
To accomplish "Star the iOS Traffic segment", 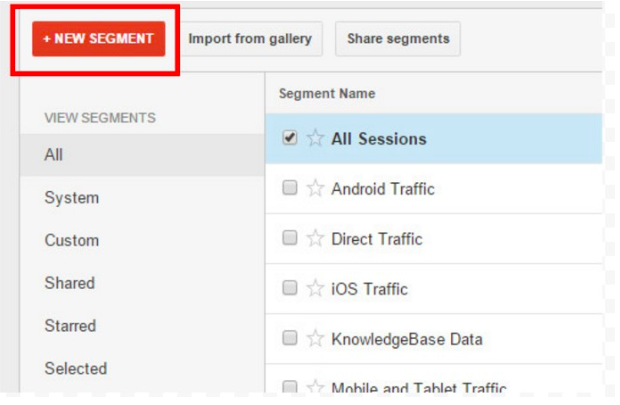I will [x=315, y=288].
